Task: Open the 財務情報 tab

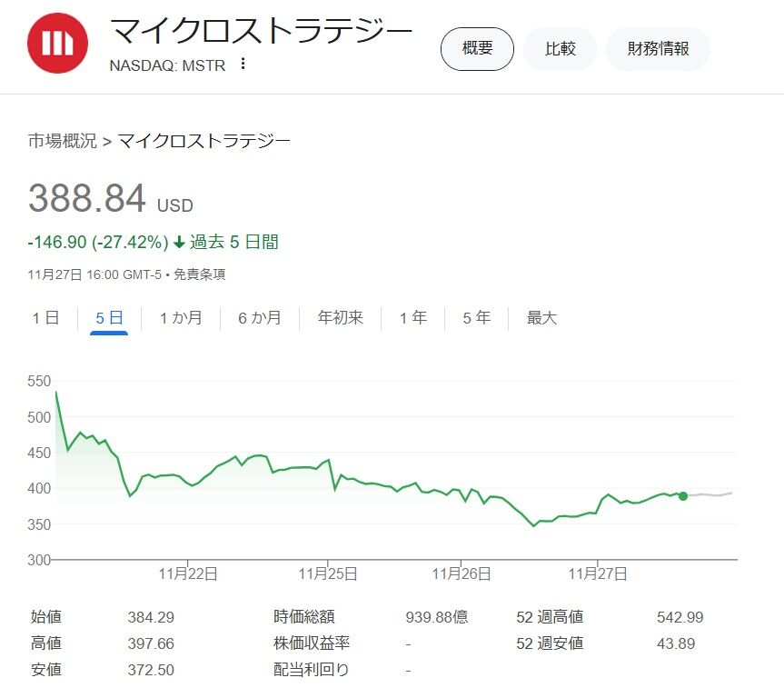Action: point(658,48)
